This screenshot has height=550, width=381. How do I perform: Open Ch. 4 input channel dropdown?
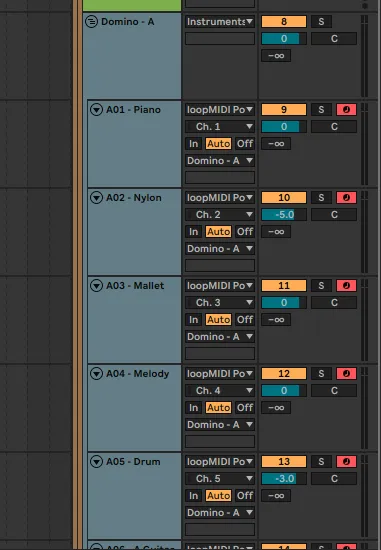pyautogui.click(x=220, y=391)
